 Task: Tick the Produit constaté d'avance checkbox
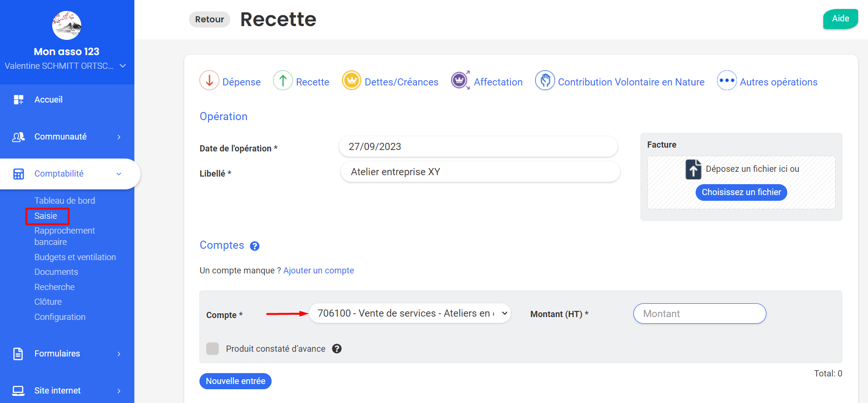tap(213, 349)
